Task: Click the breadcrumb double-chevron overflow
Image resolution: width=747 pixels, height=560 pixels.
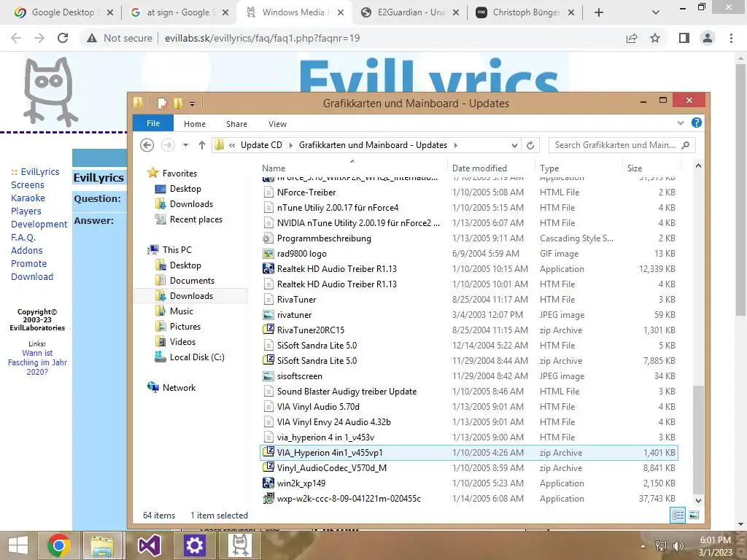Action: [x=232, y=145]
